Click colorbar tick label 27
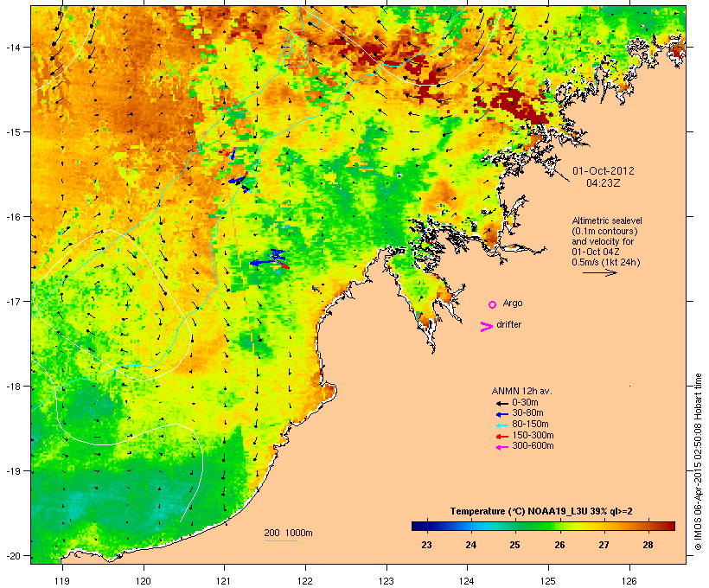Screen dimensions: 709x588 (x=604, y=545)
